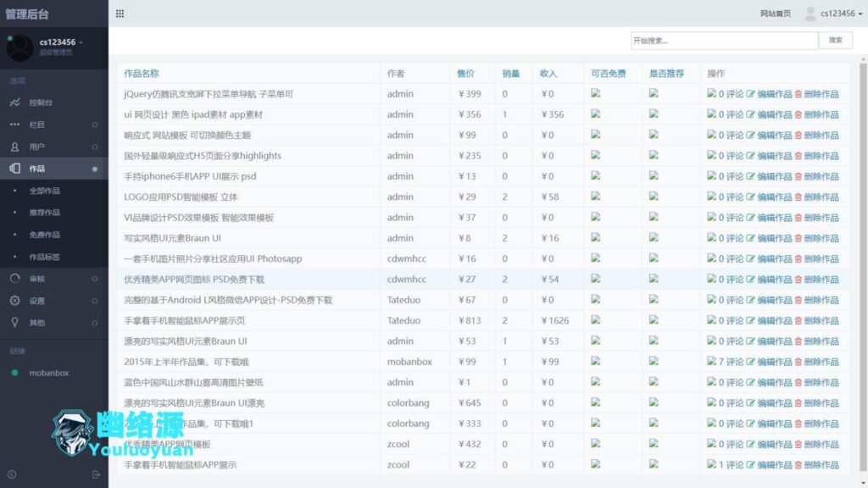Click 评论 link for 一套手机图片照片分享 row
Viewport: 868px width, 488px height.
[735, 259]
